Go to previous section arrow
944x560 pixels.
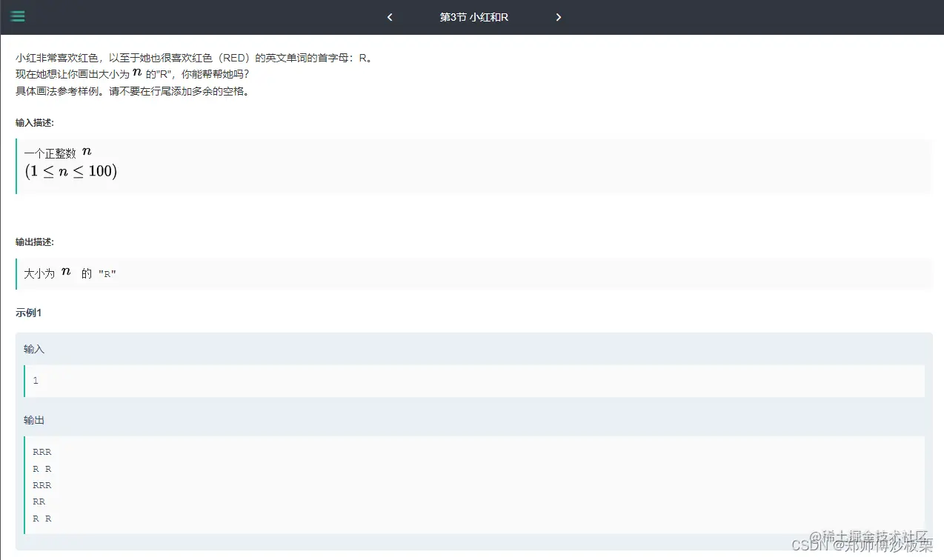coord(390,17)
